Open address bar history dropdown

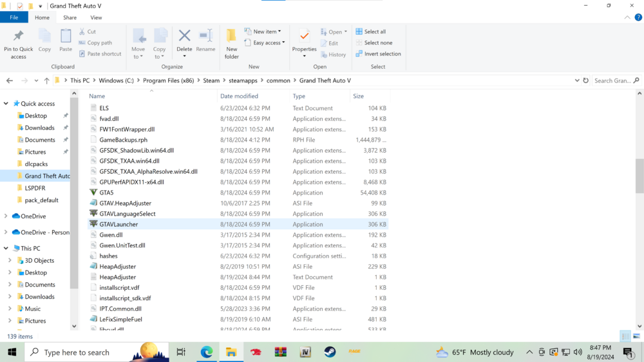pyautogui.click(x=576, y=81)
